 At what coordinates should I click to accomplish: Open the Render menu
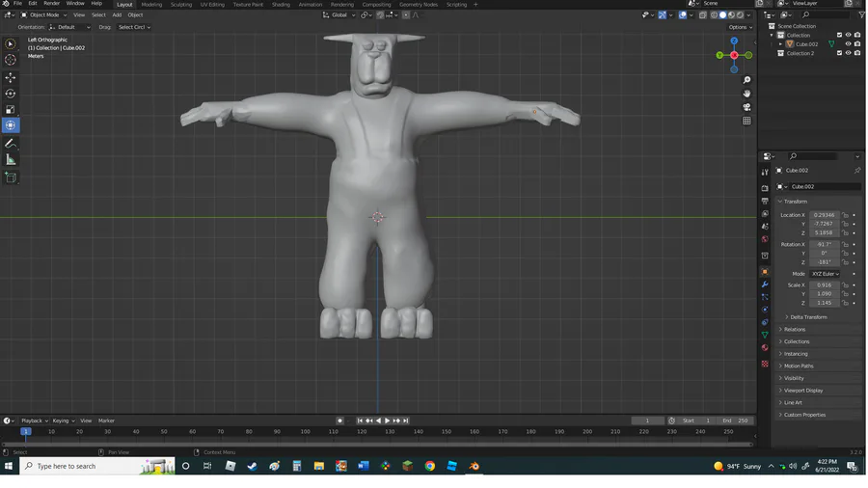point(51,4)
